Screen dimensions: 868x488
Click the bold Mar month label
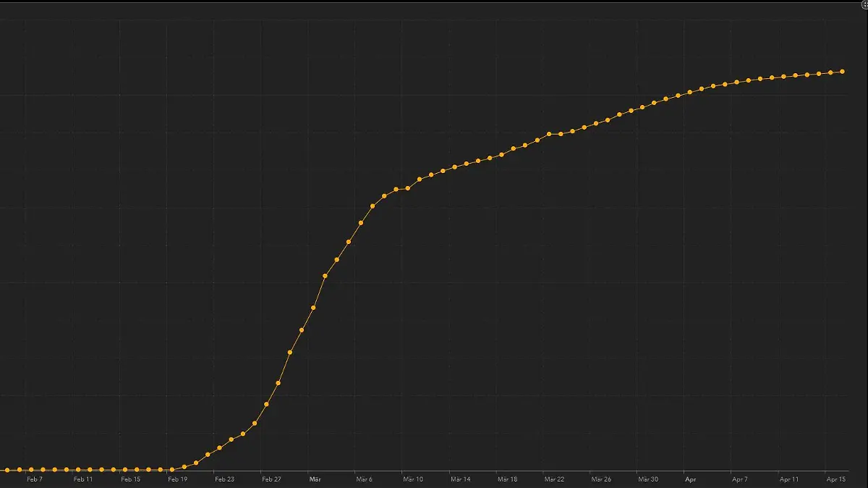315,479
